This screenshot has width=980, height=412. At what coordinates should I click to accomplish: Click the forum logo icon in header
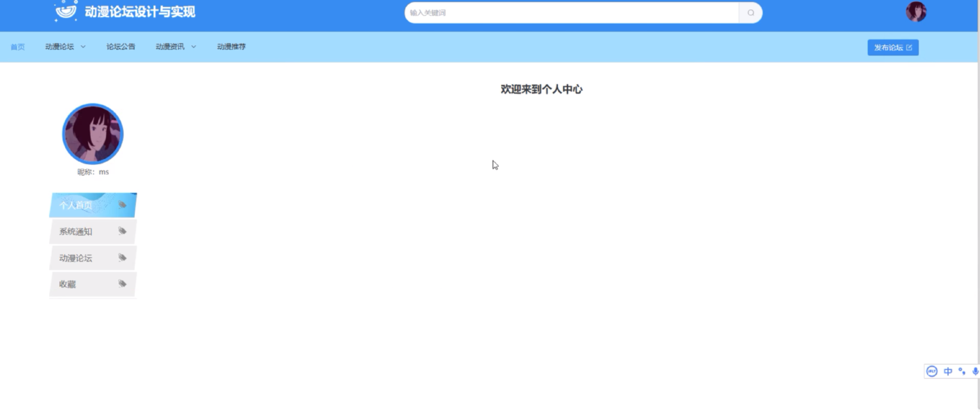[x=66, y=11]
